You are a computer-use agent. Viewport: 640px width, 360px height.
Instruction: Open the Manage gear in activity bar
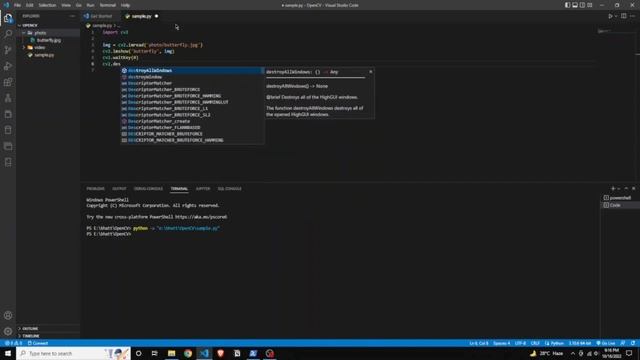point(8,331)
